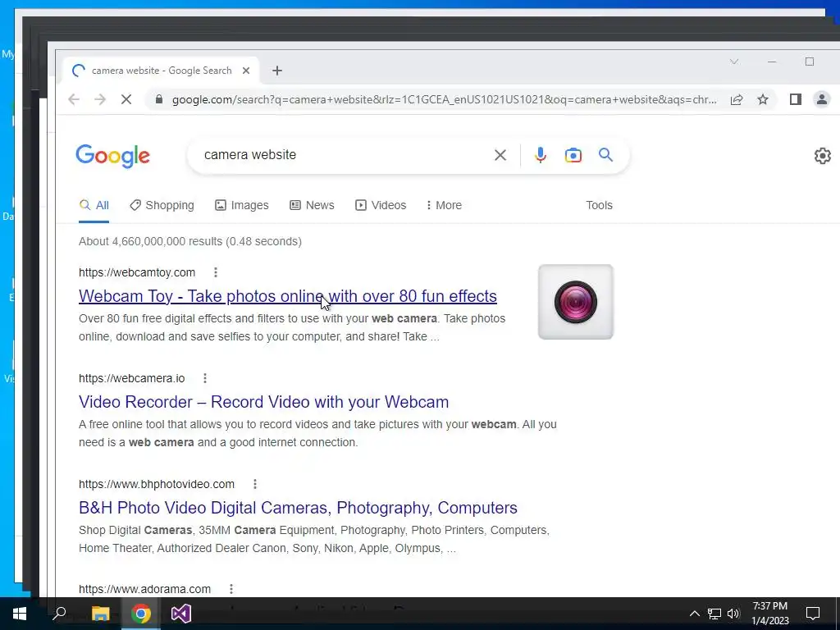The width and height of the screenshot is (840, 630).
Task: Open Chrome side panel
Action: pyautogui.click(x=796, y=99)
